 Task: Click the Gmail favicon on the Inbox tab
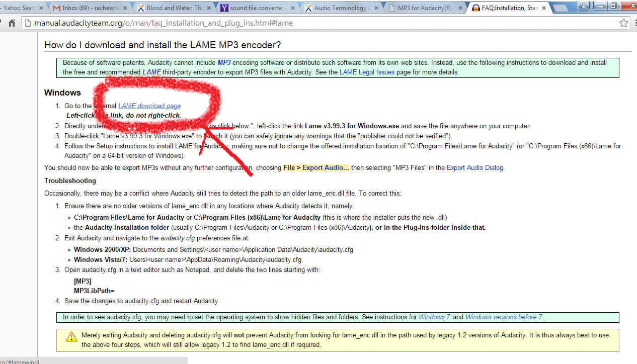tap(57, 8)
